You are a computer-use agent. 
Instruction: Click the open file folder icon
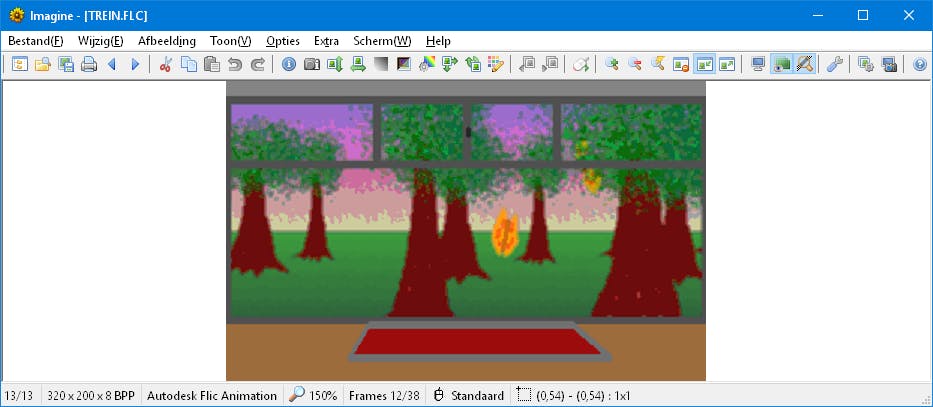pos(43,64)
